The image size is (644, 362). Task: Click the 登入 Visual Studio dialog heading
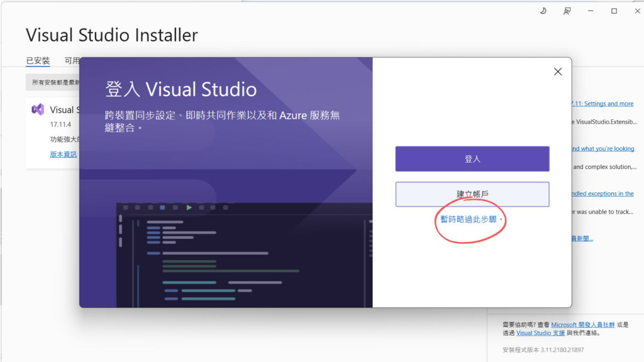180,89
